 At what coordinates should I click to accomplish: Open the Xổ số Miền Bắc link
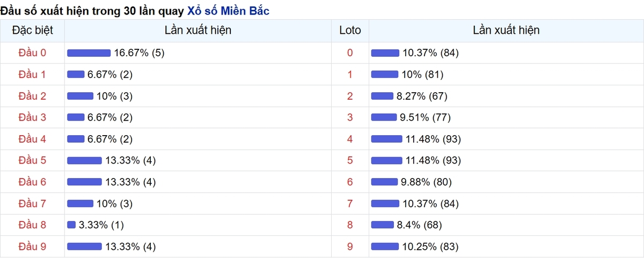point(228,10)
